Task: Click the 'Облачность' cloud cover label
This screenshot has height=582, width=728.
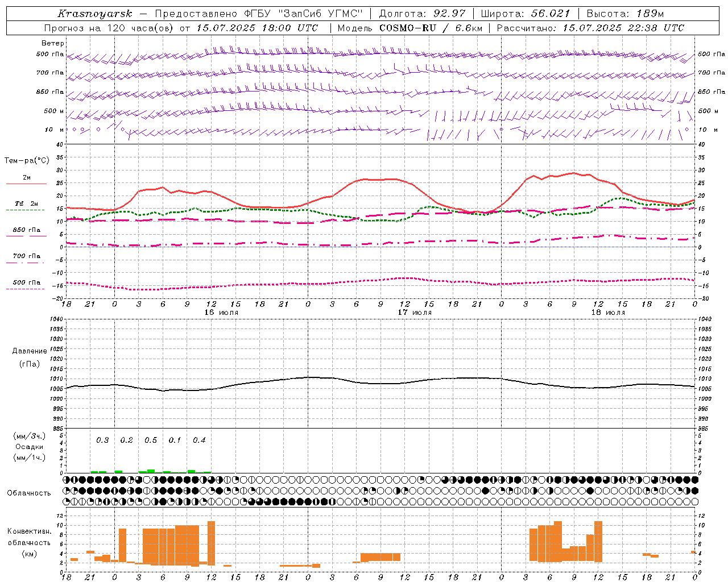Action: pyautogui.click(x=29, y=493)
